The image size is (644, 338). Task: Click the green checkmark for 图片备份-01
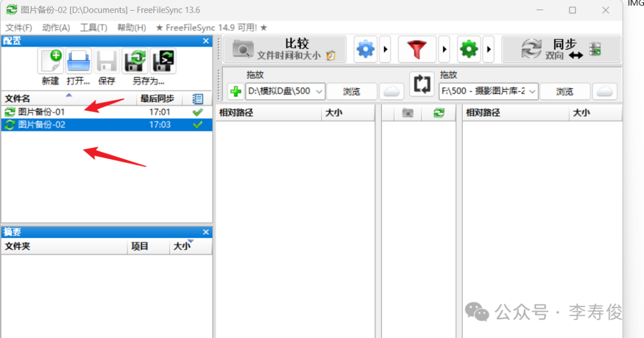click(x=197, y=111)
